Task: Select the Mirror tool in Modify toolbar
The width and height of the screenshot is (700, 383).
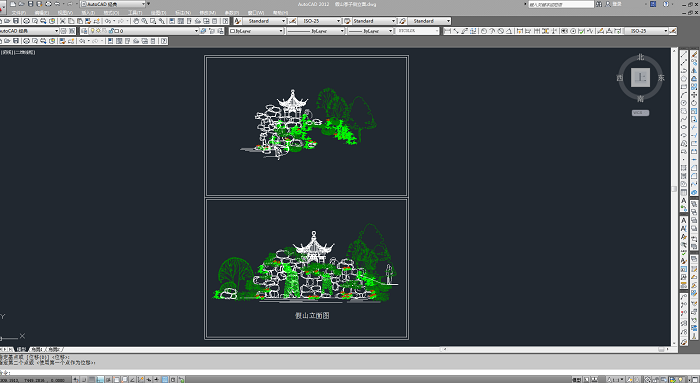Action: pyautogui.click(x=694, y=71)
